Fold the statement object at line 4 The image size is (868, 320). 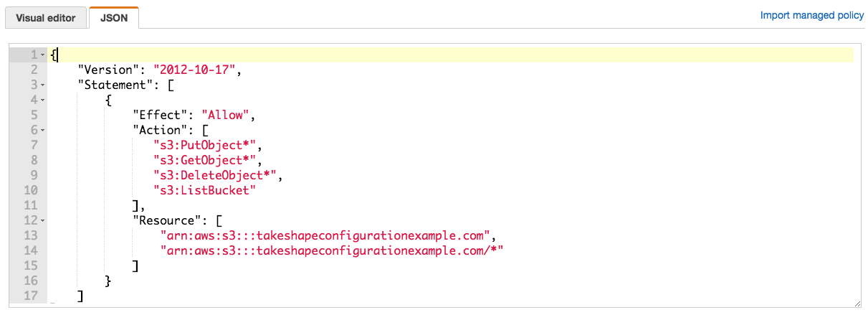42,100
